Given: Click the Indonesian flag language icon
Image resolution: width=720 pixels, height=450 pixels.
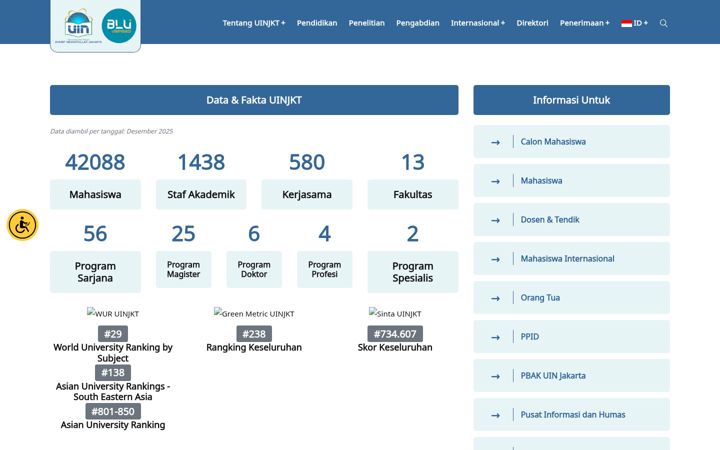Looking at the screenshot, I should pyautogui.click(x=626, y=23).
